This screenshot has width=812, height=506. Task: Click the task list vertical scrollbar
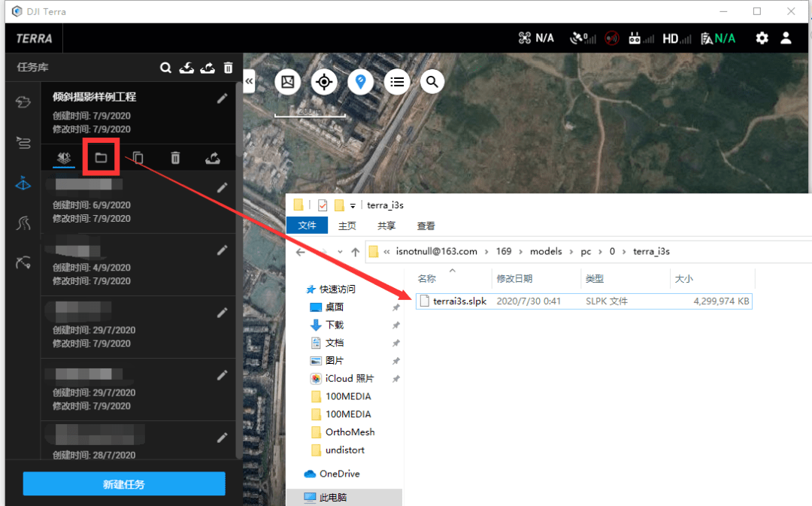coord(239,269)
